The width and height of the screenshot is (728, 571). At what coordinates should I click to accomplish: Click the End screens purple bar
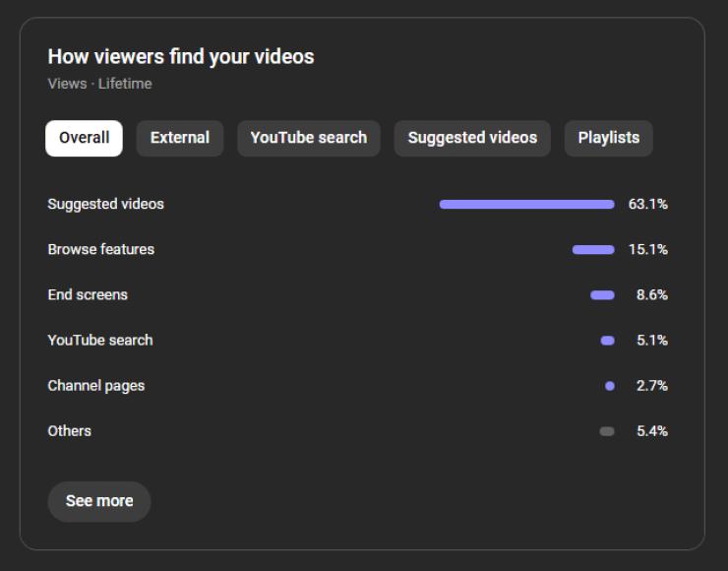602,295
